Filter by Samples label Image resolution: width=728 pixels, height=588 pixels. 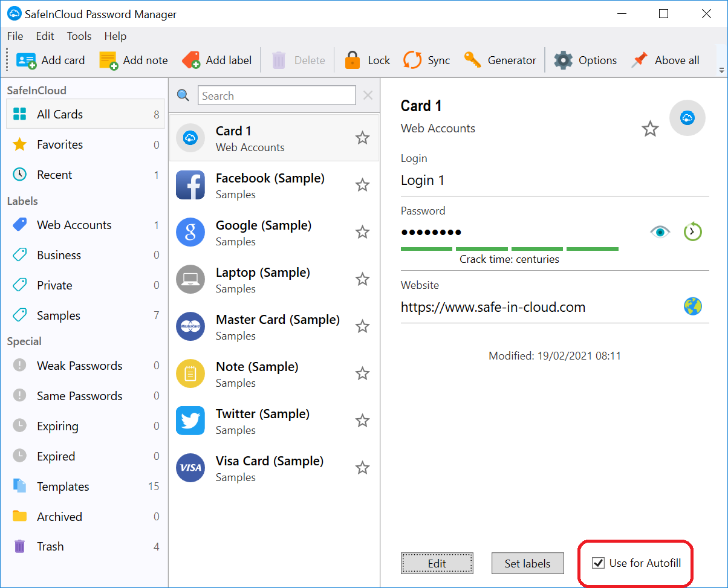coord(85,315)
